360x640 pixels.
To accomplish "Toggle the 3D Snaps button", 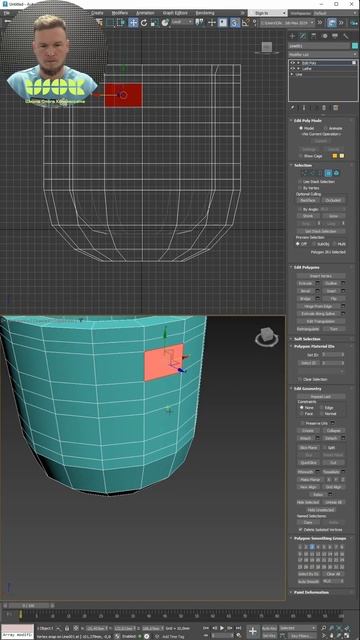I will point(234,22).
